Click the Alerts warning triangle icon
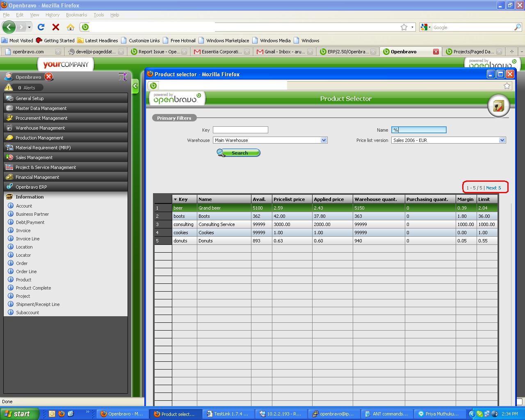This screenshot has width=525, height=420. 9,87
